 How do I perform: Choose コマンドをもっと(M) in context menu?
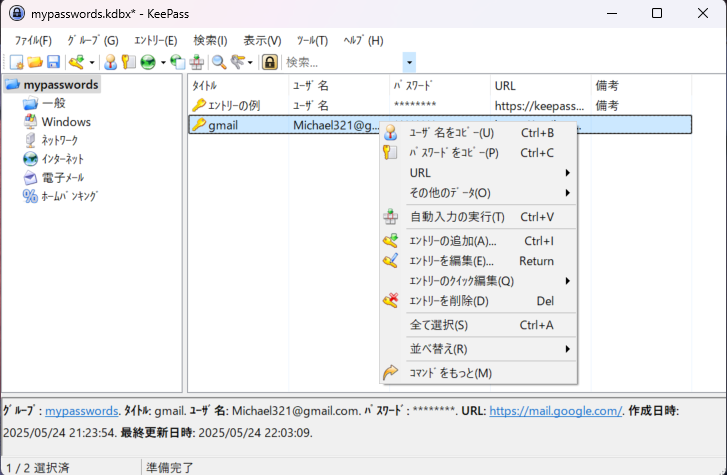pyautogui.click(x=478, y=373)
